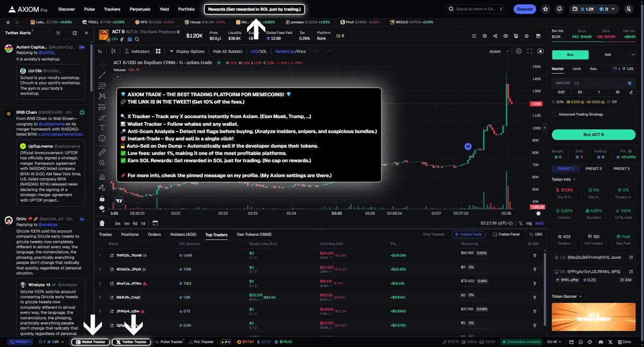This screenshot has height=347, width=644.
Task: Select the 0.1 quick amount button
Action: (x=580, y=92)
